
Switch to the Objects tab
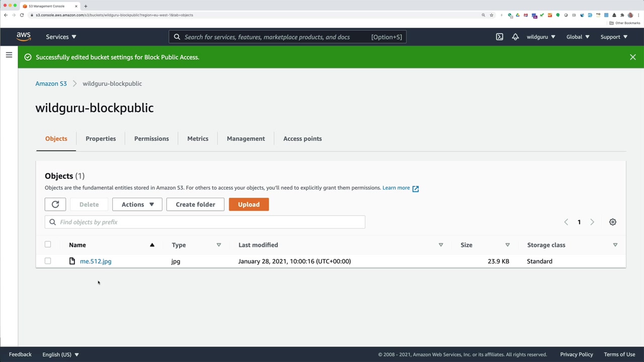(56, 139)
